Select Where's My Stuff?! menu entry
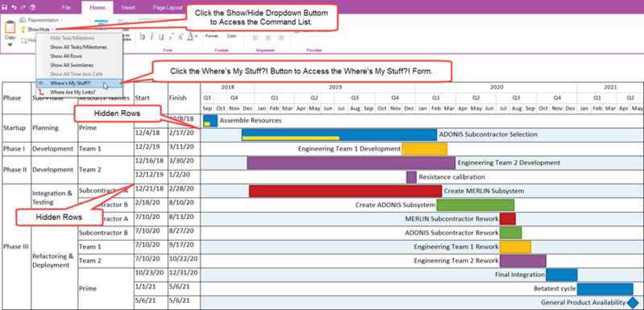 tap(79, 84)
